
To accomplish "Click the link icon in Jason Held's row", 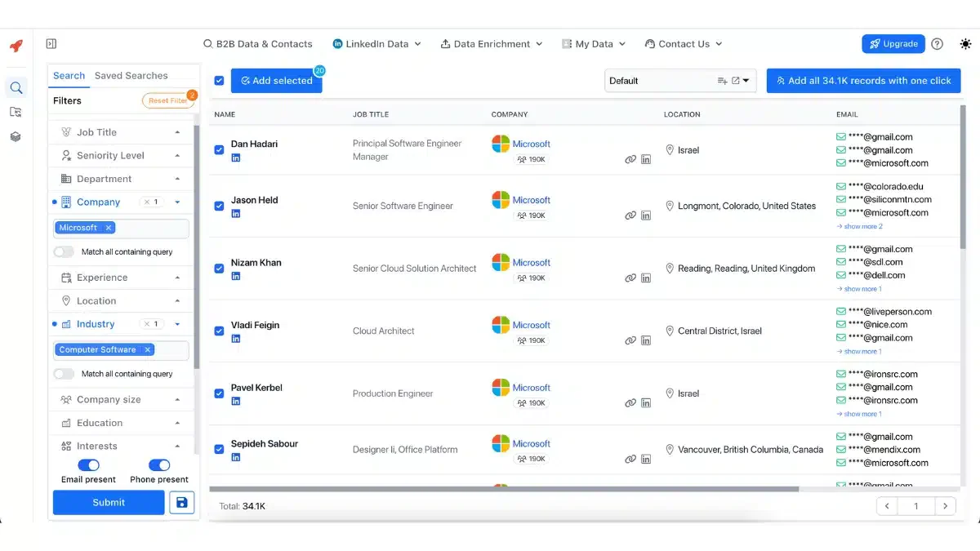I will [630, 216].
